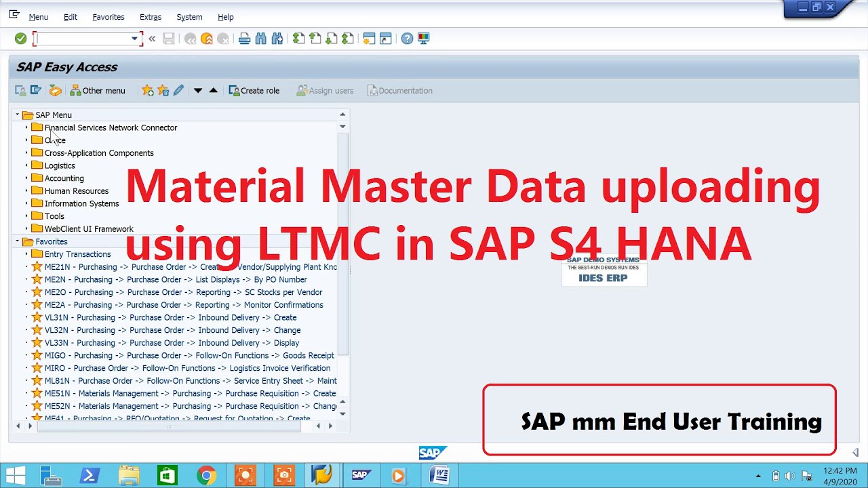868x488 pixels.
Task: Select MIGO Goods Receipt favorite
Action: (189, 355)
